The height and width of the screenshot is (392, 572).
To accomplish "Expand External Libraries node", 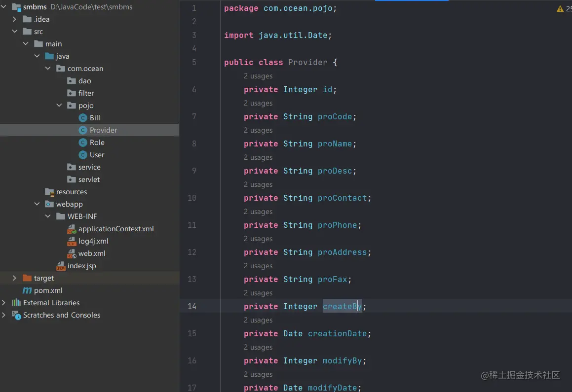I will click(3, 303).
